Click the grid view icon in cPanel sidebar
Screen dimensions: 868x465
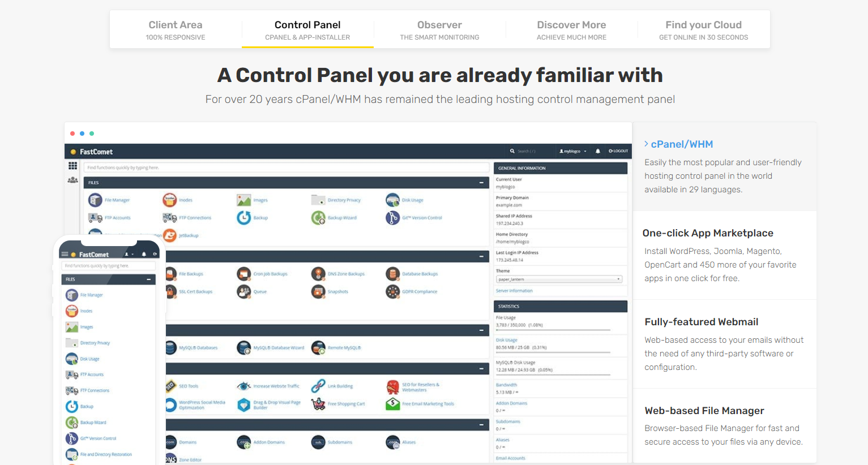coord(72,166)
